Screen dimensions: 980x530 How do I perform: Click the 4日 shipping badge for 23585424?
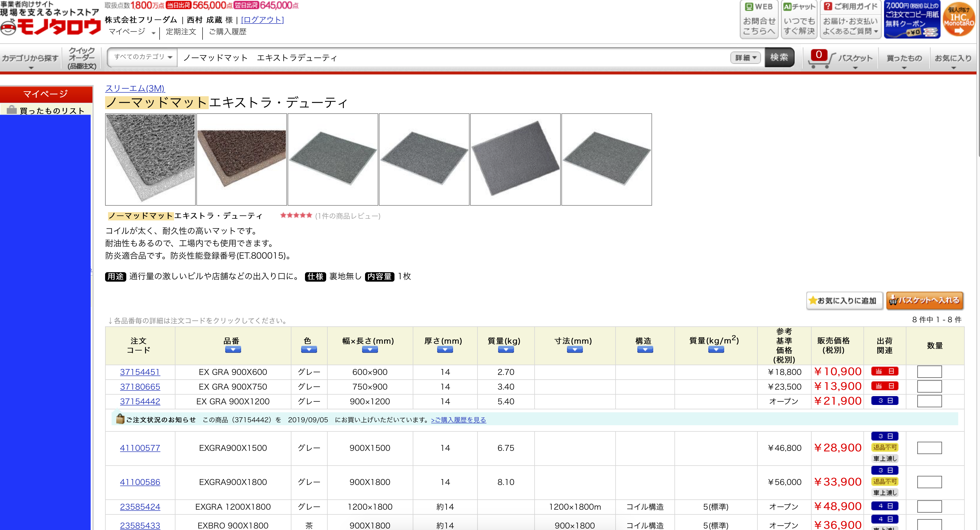[x=885, y=506]
